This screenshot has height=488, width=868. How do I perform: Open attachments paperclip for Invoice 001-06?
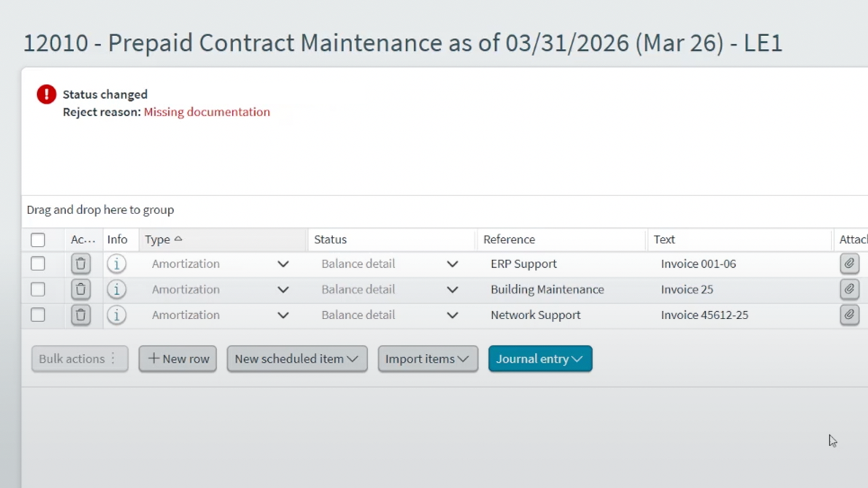point(849,264)
